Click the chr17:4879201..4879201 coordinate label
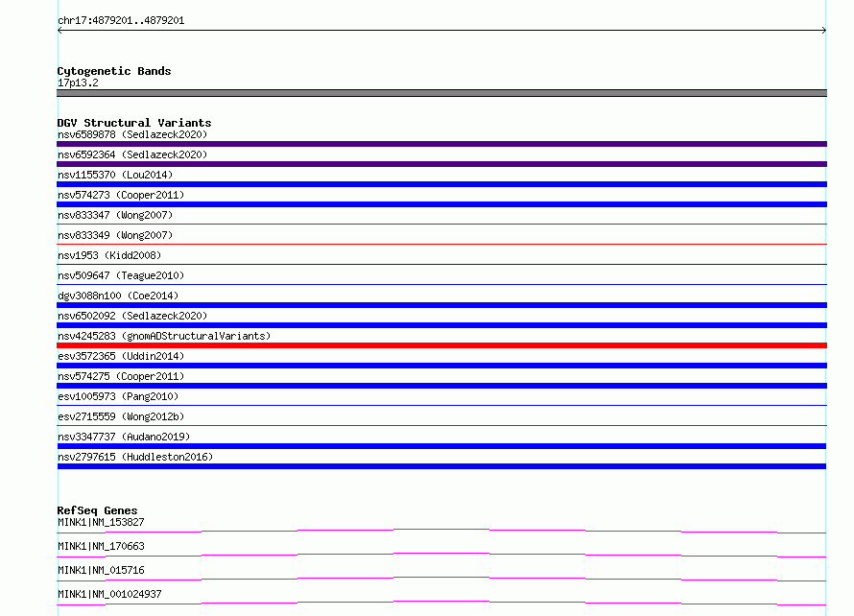Viewport: 854px width, 616px height. coord(121,21)
